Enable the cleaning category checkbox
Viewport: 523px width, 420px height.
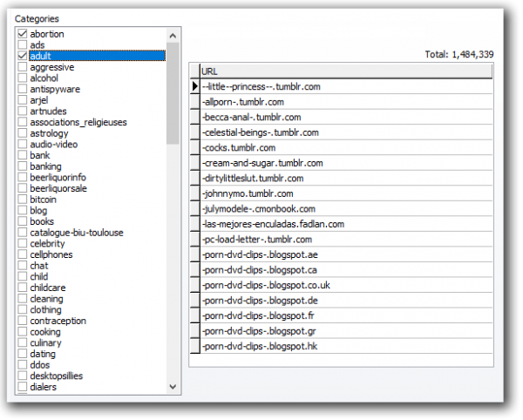point(23,298)
